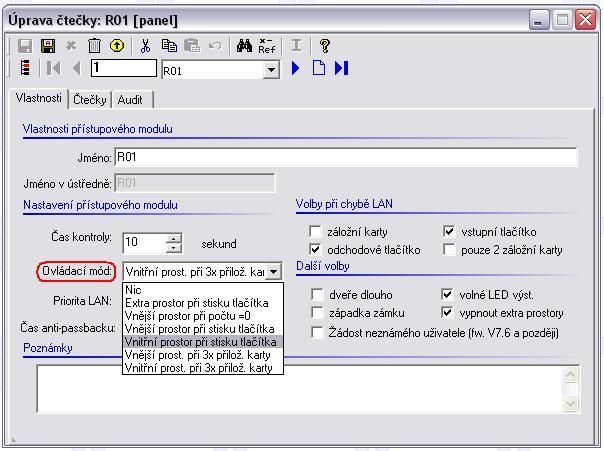Collapse the Ovládací mód dropdown arrow
This screenshot has width=604, height=451.
point(274,271)
